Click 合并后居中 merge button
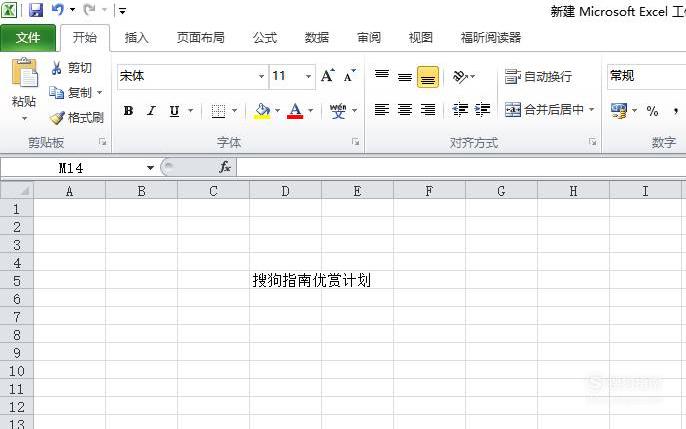The height and width of the screenshot is (429, 686). [544, 109]
